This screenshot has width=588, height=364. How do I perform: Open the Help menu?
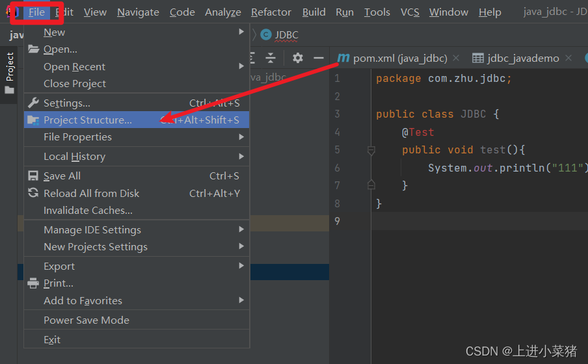click(x=490, y=12)
